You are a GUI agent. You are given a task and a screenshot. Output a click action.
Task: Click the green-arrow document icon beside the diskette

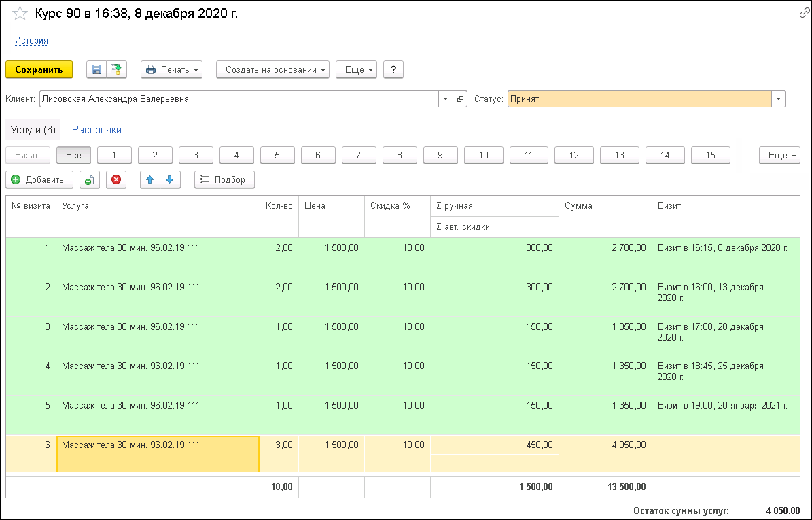click(x=116, y=69)
